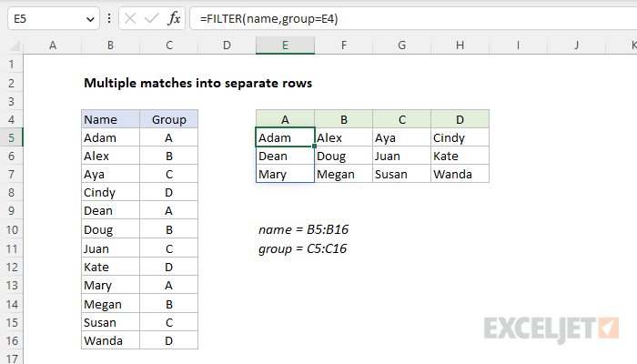Select column A header
Image resolution: width=637 pixels, height=364 pixels.
coord(53,45)
